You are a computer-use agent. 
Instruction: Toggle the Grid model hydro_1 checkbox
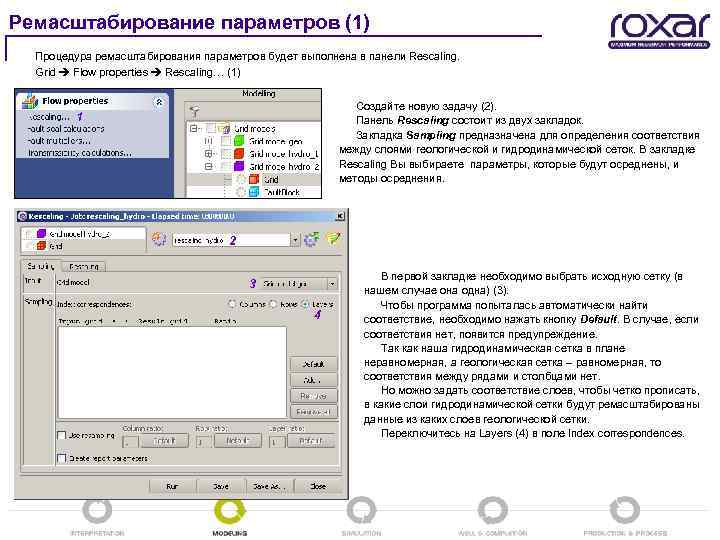coord(226,153)
